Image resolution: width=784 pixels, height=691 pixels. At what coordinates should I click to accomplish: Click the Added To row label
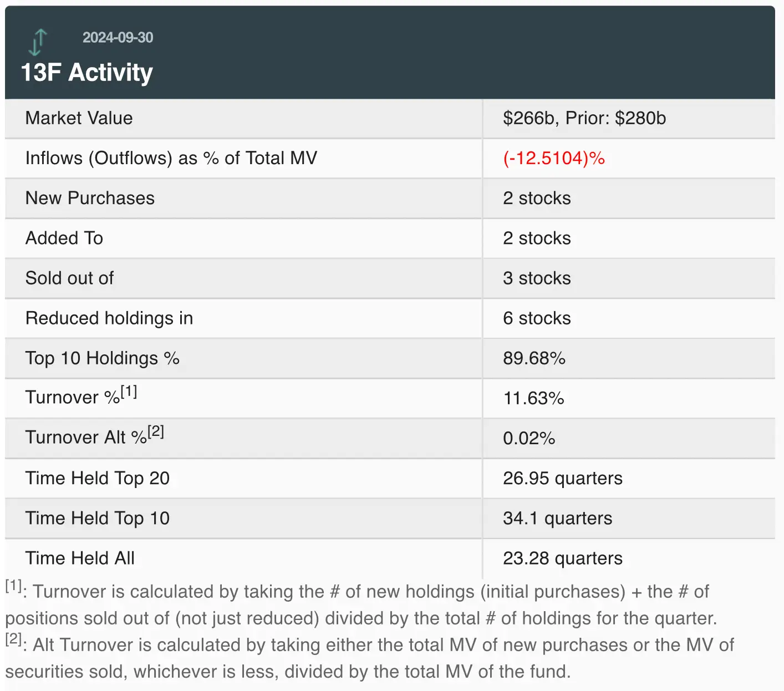point(64,238)
